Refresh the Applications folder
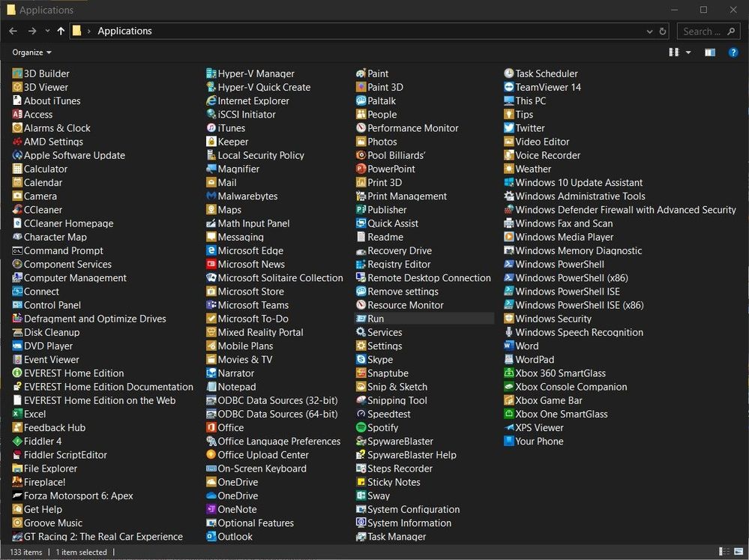 663,31
